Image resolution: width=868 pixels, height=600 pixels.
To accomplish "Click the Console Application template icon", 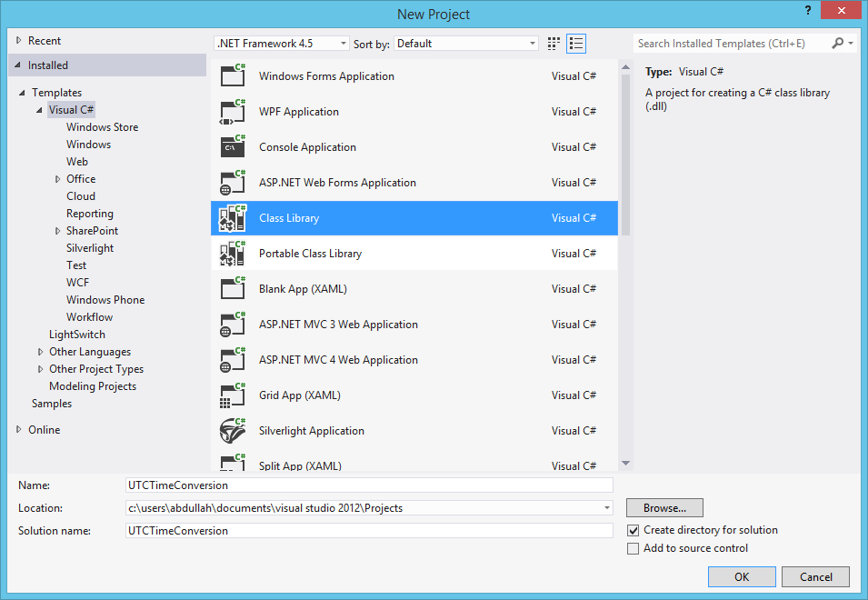I will click(233, 146).
